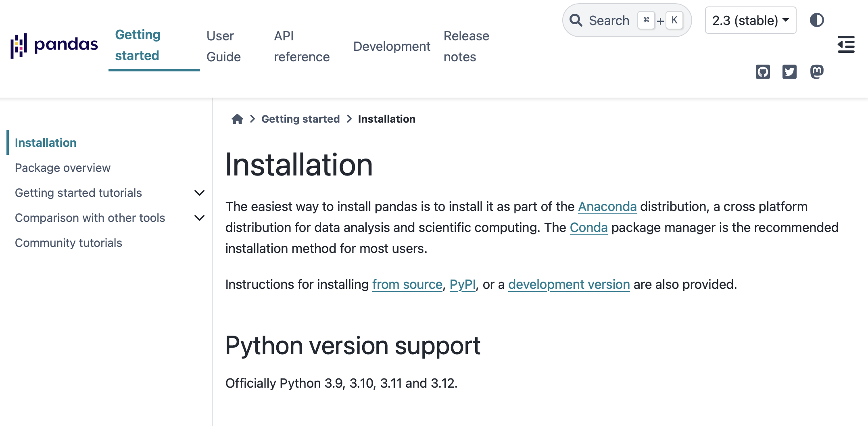Click the search magnifier icon
This screenshot has height=426, width=868.
pyautogui.click(x=576, y=20)
